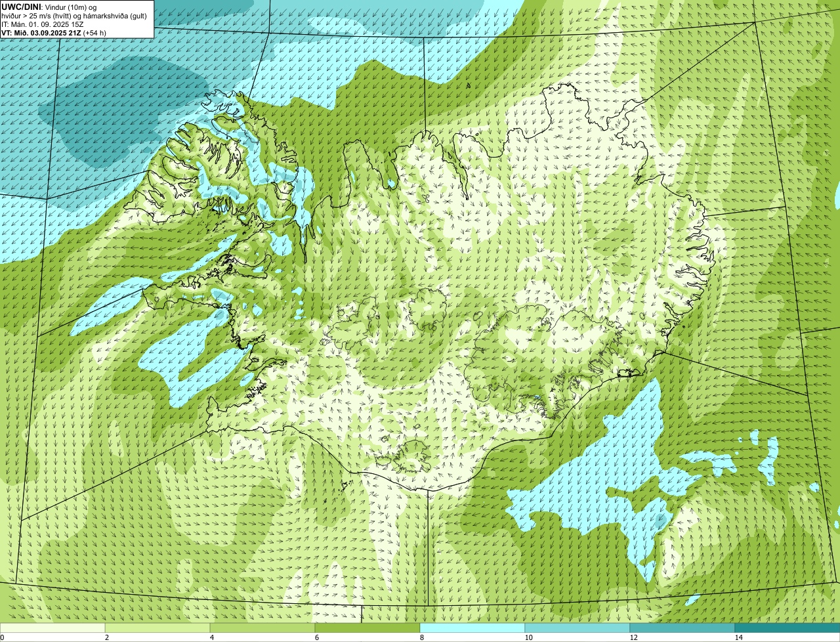The height and width of the screenshot is (642, 840).
Task: Select the title line "UWC/DINI: Vindur (10m) og"
Action: (x=49, y=7)
